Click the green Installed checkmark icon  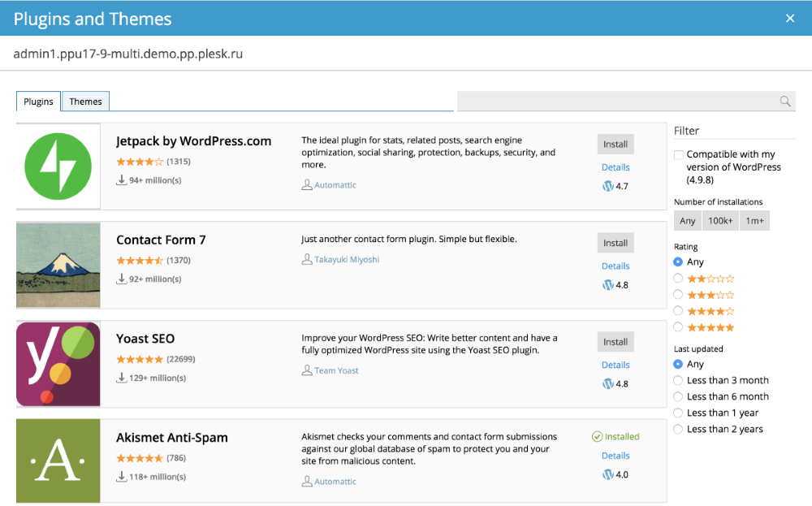[x=597, y=437]
